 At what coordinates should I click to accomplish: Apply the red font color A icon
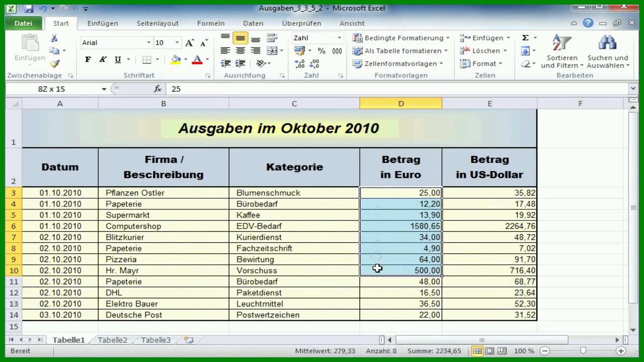[197, 60]
